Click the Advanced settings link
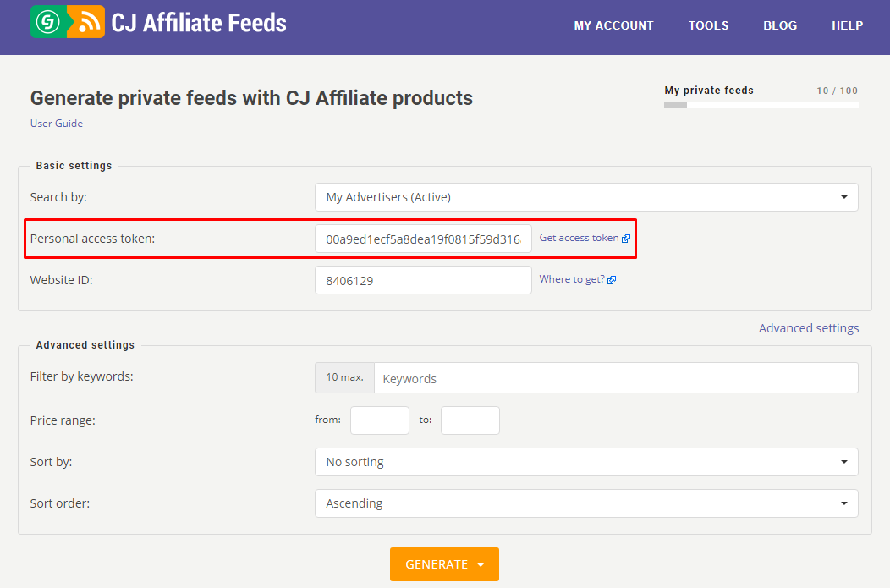Image resolution: width=890 pixels, height=588 pixels. [x=808, y=328]
